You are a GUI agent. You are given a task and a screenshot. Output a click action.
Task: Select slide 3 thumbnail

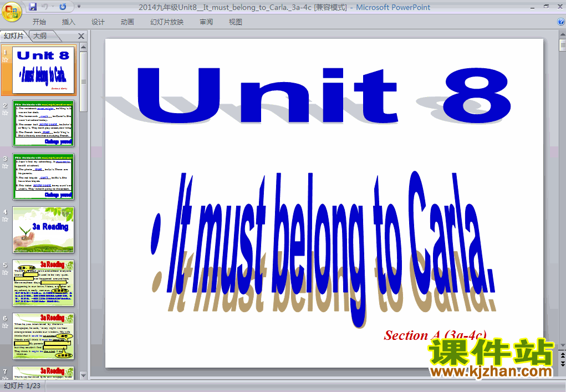pos(43,176)
